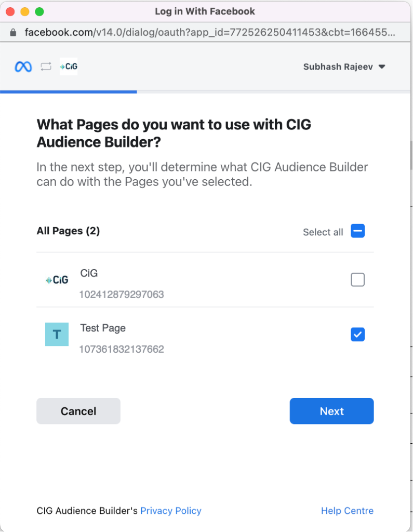Click the CiG app logo in header
The image size is (413, 532).
click(x=69, y=66)
